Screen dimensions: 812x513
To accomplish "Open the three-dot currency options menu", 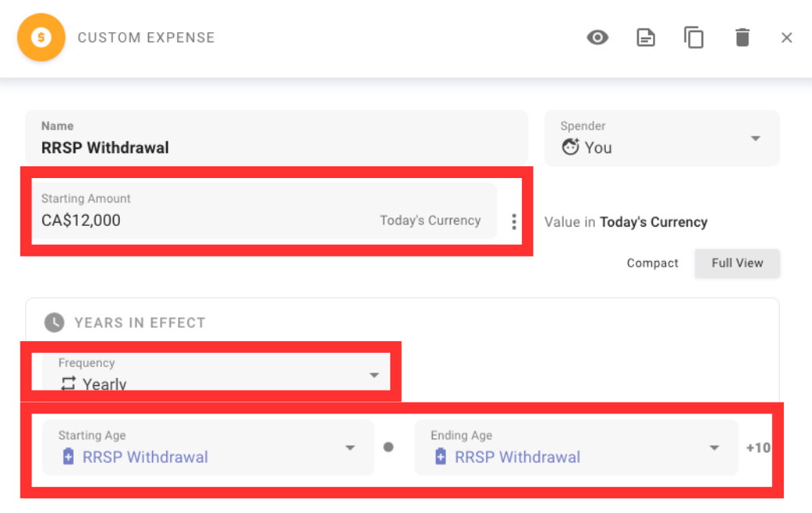I will (x=513, y=222).
